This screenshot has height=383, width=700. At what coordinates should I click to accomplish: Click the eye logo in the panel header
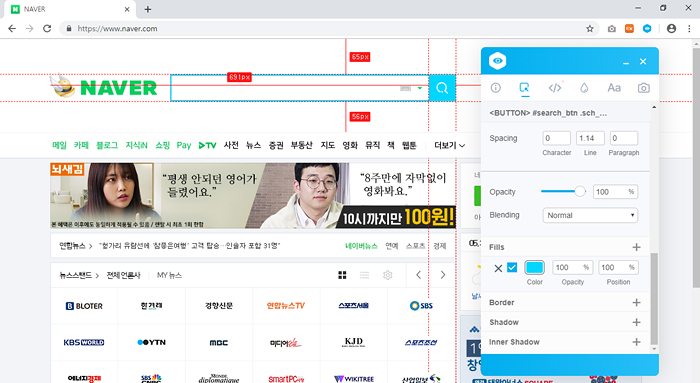(x=497, y=61)
